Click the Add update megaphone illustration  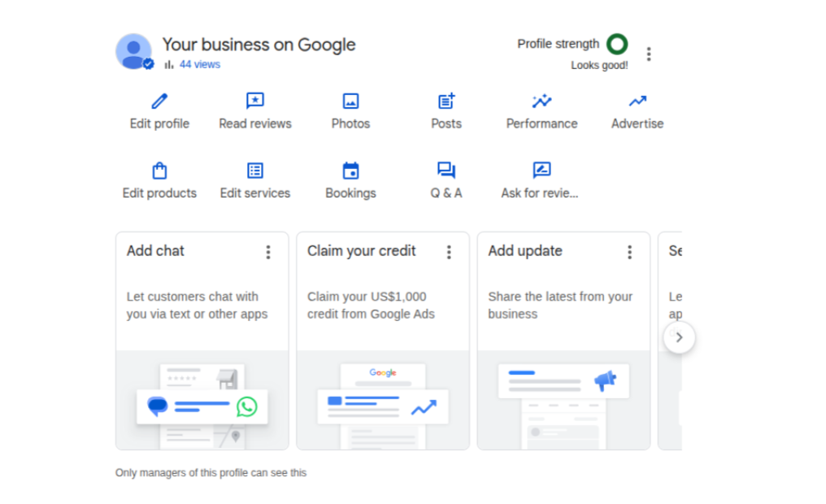tap(563, 400)
